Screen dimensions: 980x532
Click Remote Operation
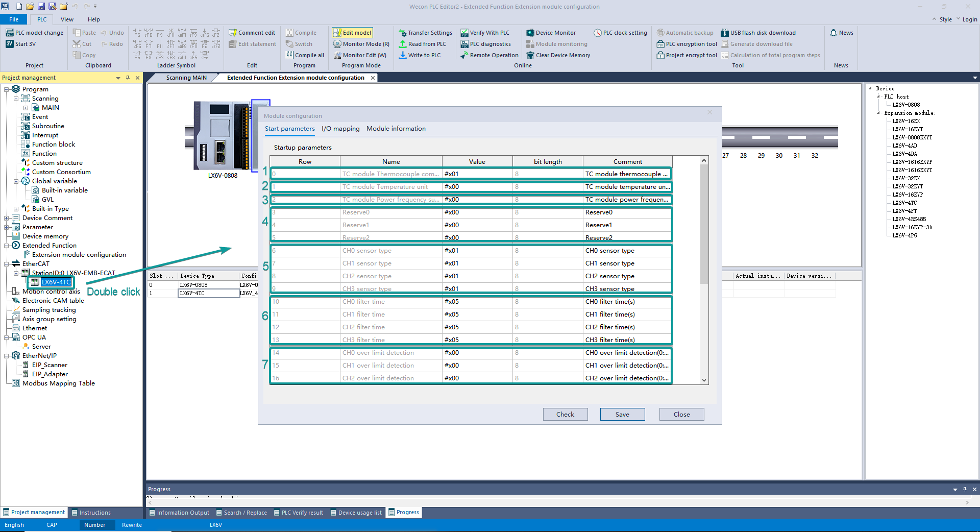point(489,55)
